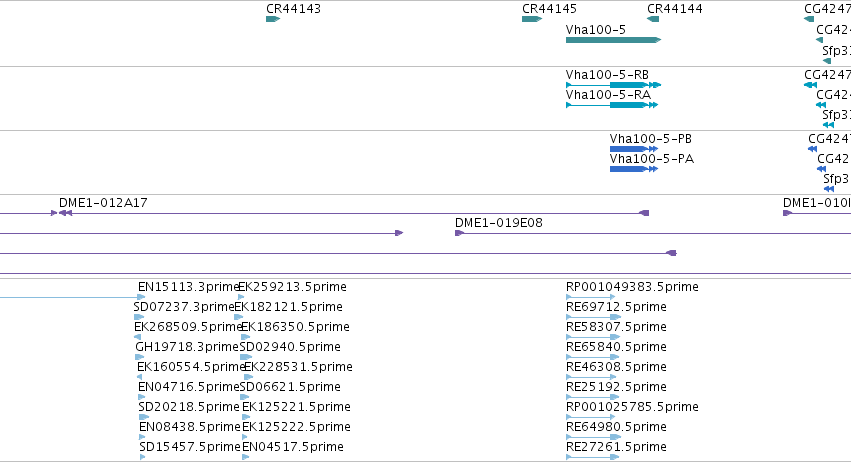Select the Vha100-5 gene label
The image size is (851, 462).
pyautogui.click(x=595, y=30)
